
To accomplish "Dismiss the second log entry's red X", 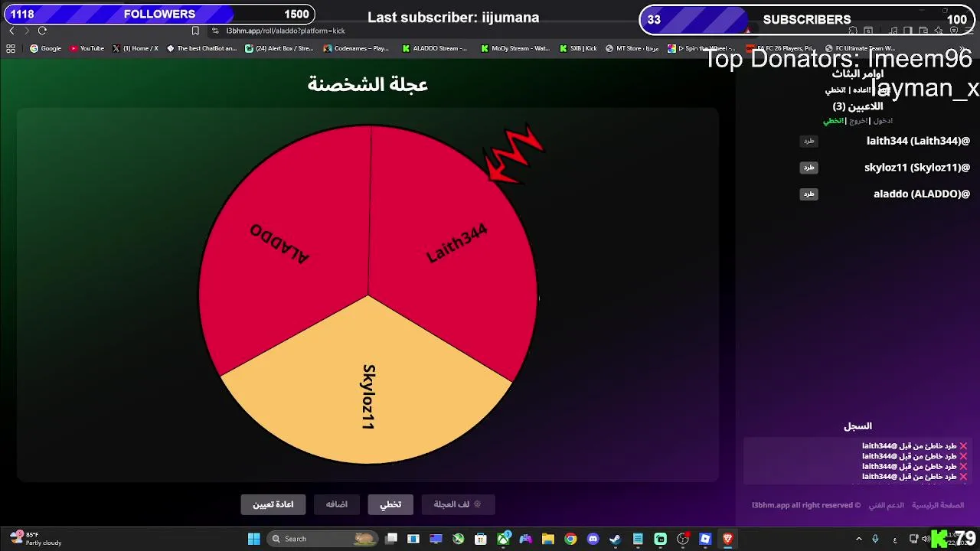I will click(963, 456).
